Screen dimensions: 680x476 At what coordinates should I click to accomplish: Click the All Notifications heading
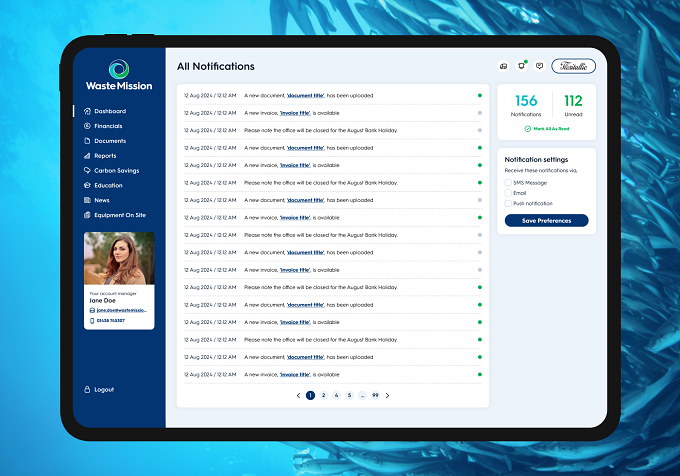[216, 66]
